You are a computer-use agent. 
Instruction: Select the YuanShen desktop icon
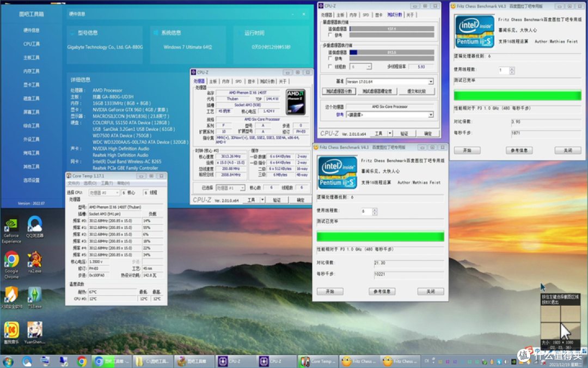[34, 333]
